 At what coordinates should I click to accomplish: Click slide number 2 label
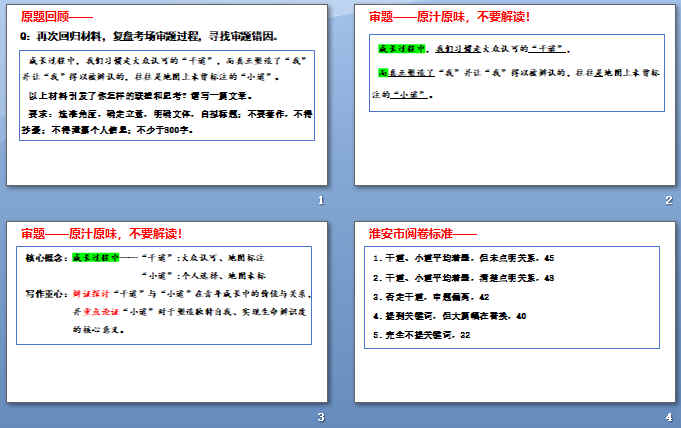(x=668, y=201)
